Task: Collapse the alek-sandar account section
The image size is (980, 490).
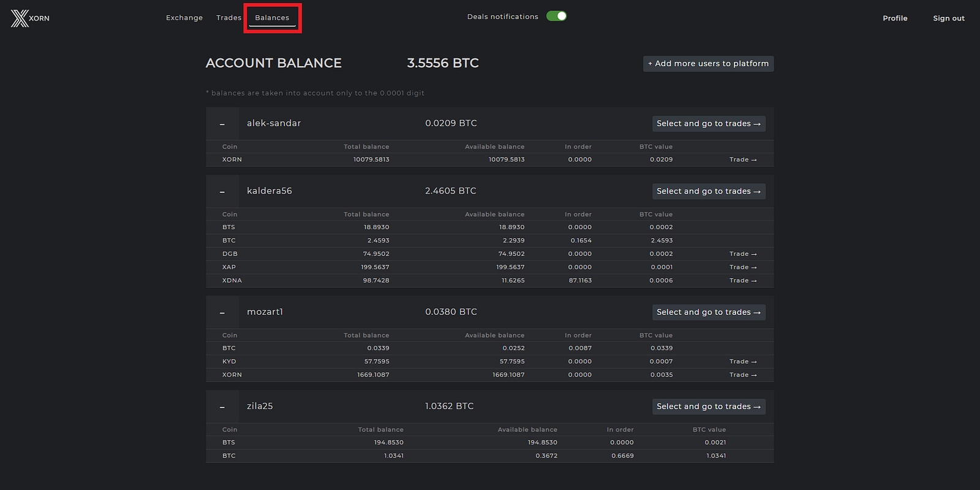Action: (222, 124)
